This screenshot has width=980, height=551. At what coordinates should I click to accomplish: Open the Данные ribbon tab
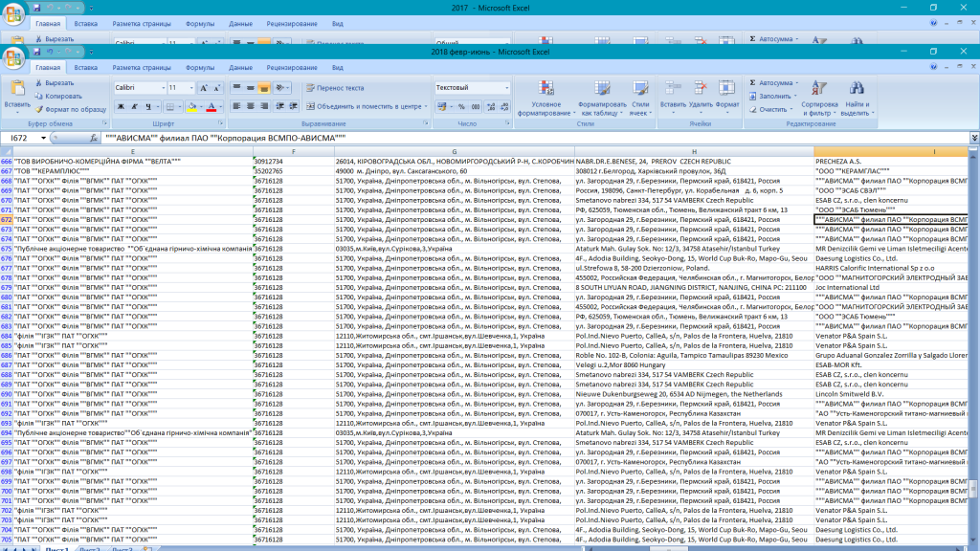[x=241, y=68]
